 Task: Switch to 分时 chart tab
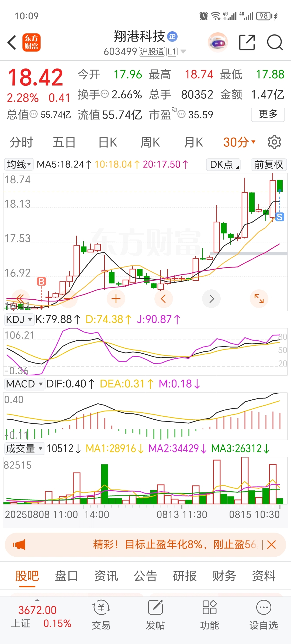tap(21, 142)
